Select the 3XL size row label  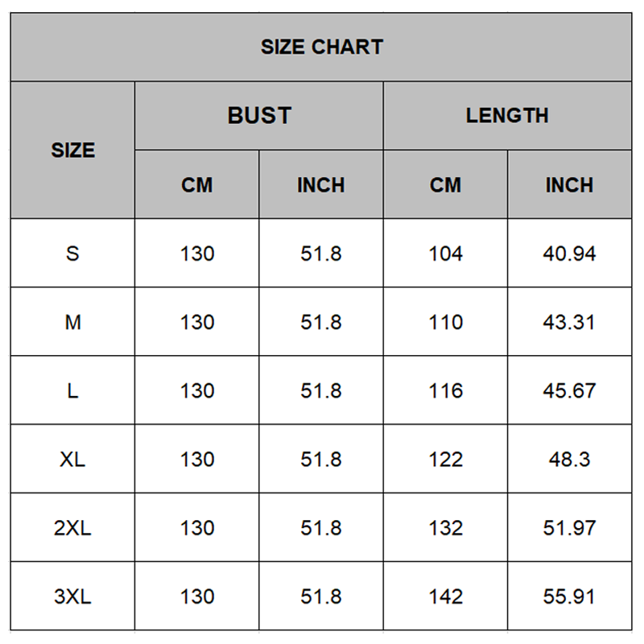(x=72, y=597)
